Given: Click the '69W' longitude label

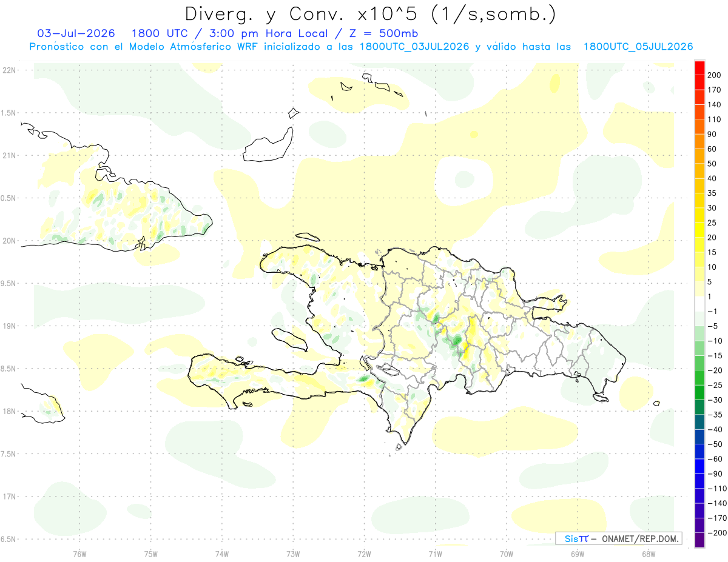Looking at the screenshot, I should 578,554.
